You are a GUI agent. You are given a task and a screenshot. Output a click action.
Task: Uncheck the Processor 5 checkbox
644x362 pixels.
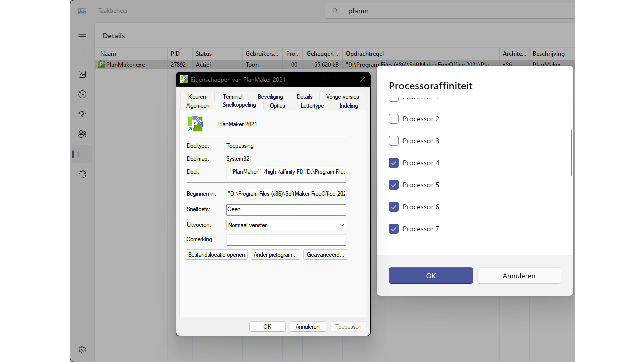coord(394,185)
